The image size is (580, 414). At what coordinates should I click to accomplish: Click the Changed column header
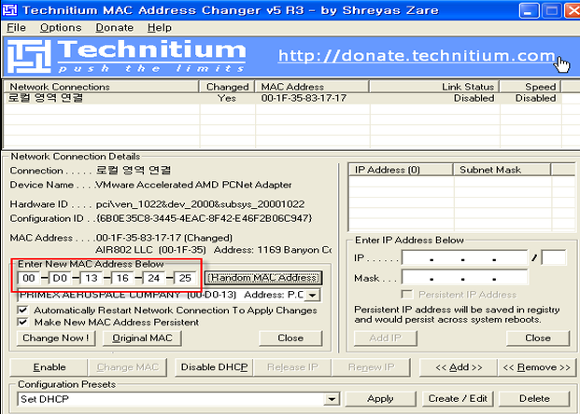tap(227, 87)
